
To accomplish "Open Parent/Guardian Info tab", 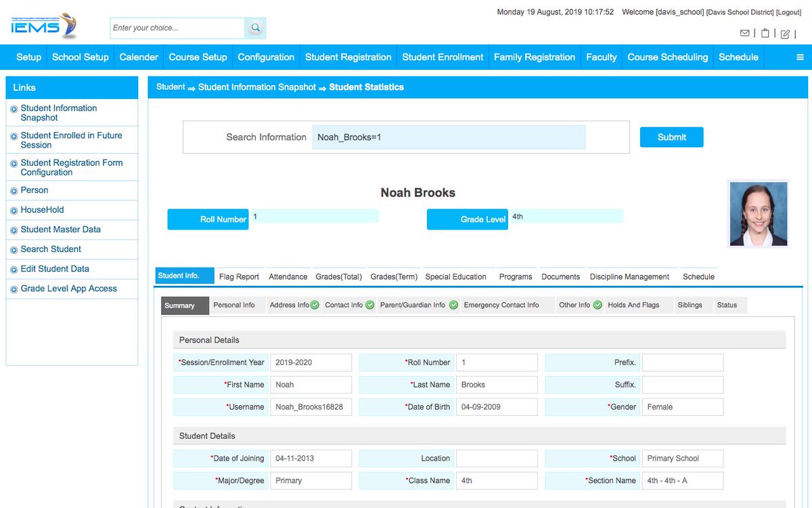I will point(419,305).
